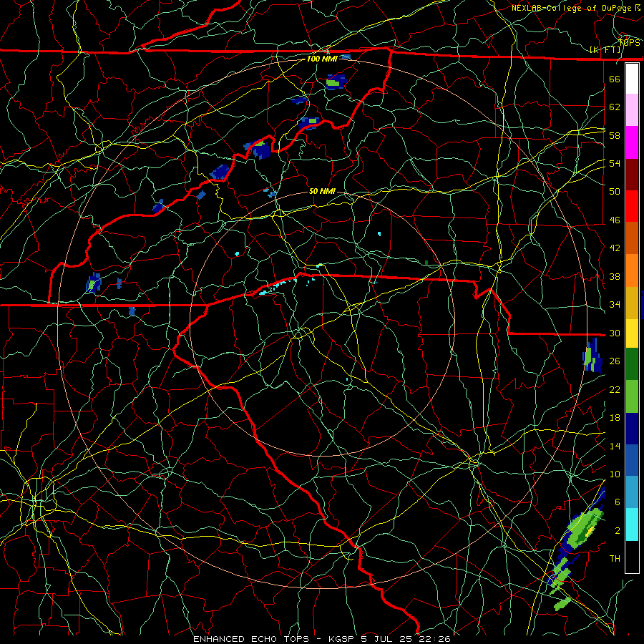Click the 'NEXLAB-College of DuPage' credit text
Viewport: 644px width, 644px height.
(x=571, y=8)
